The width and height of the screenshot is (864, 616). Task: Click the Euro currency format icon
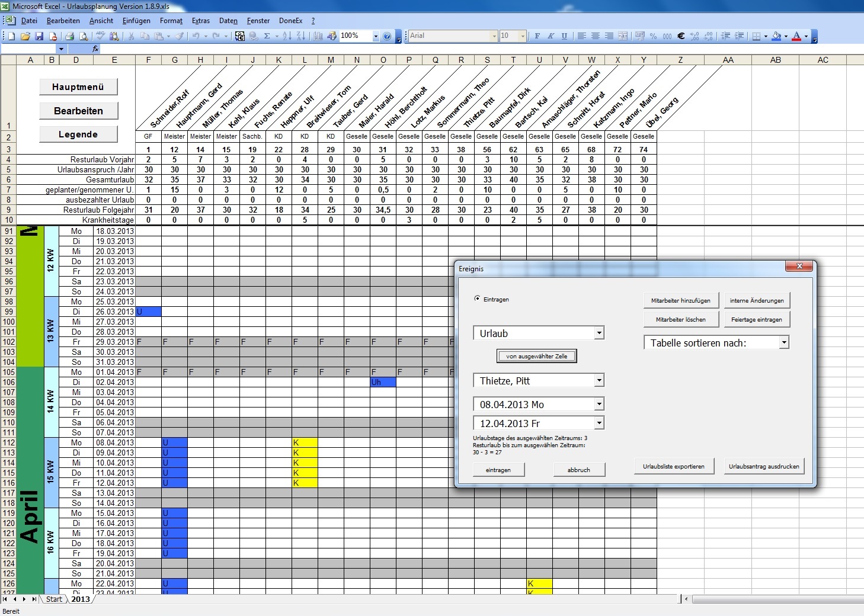[681, 36]
